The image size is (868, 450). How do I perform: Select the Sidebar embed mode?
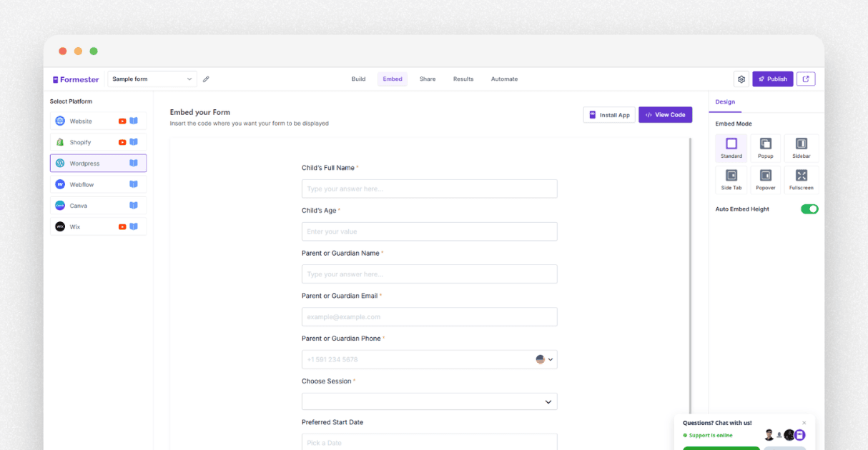coord(801,147)
